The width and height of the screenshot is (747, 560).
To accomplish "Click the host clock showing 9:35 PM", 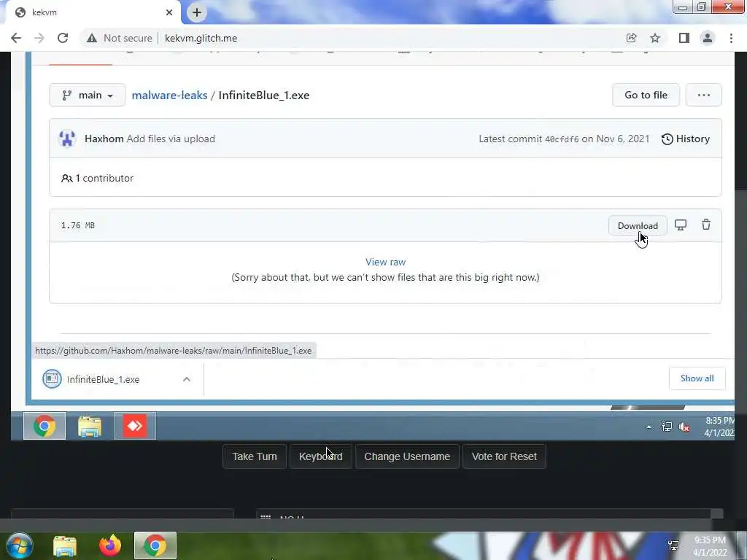I will [x=710, y=546].
